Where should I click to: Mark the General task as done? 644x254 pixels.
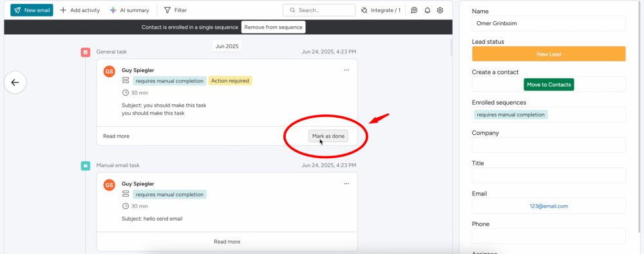coord(328,136)
